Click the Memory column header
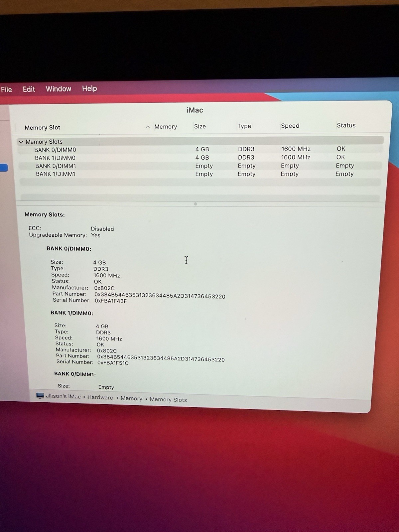399x532 pixels. point(166,127)
